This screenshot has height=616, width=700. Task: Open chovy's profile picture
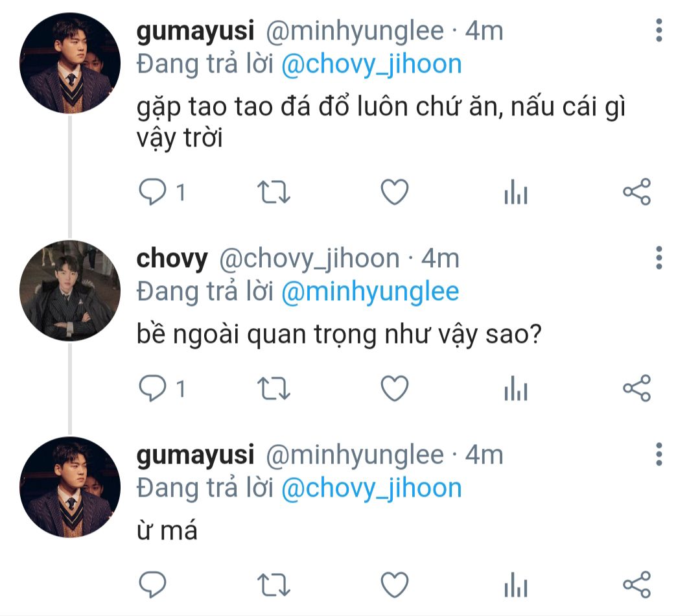pyautogui.click(x=71, y=290)
